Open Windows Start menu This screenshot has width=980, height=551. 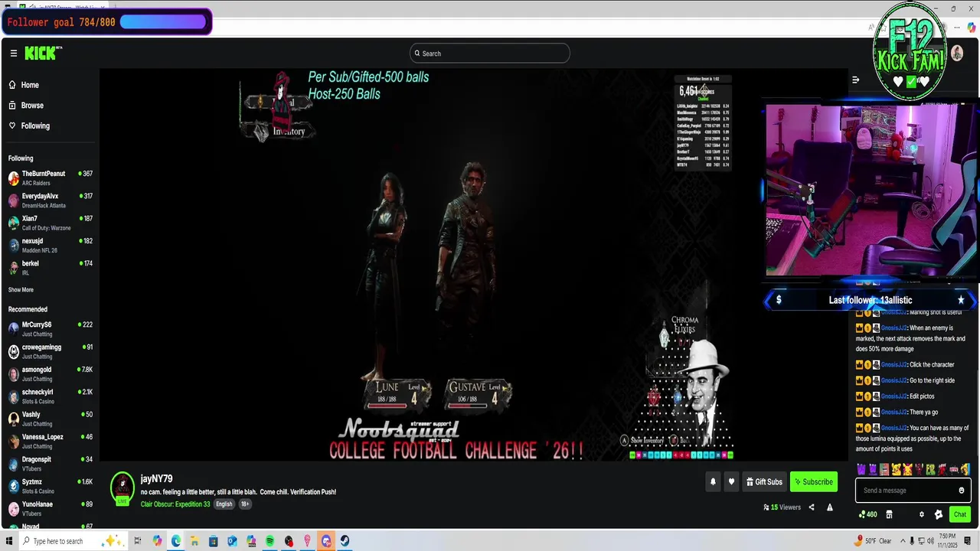point(9,541)
